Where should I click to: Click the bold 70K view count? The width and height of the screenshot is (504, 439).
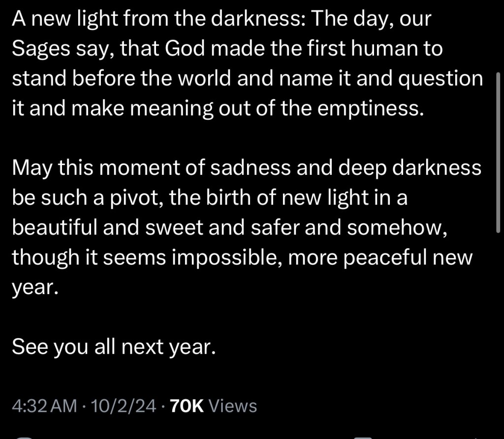pos(186,405)
